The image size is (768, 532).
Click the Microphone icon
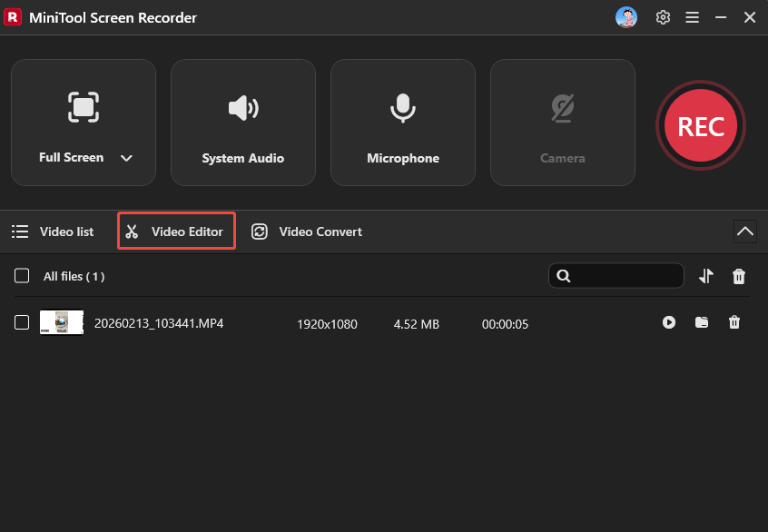tap(403, 107)
